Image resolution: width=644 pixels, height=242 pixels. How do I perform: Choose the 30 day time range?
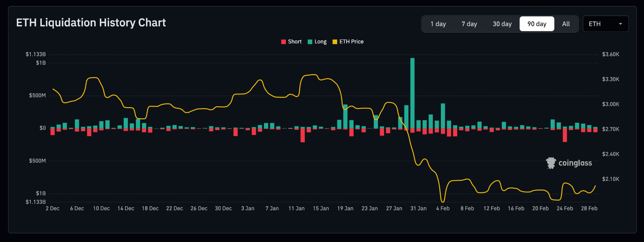[502, 24]
